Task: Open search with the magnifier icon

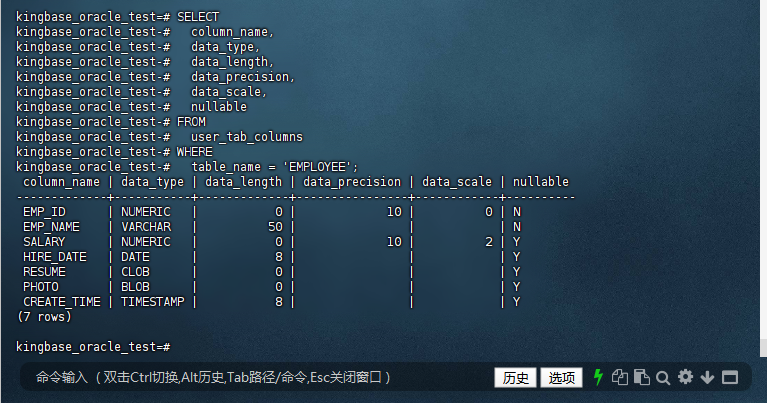Action: [x=663, y=377]
